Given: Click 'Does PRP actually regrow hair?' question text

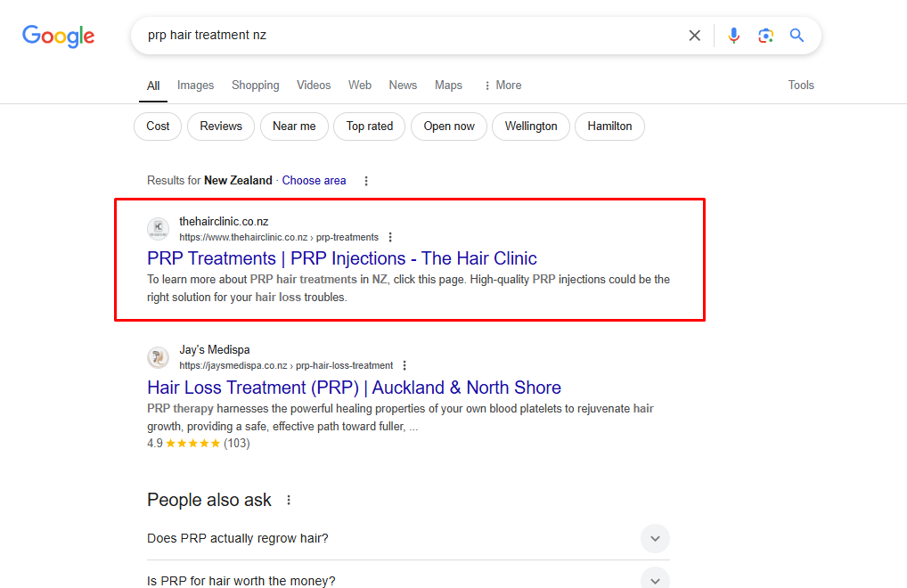Looking at the screenshot, I should pyautogui.click(x=238, y=538).
